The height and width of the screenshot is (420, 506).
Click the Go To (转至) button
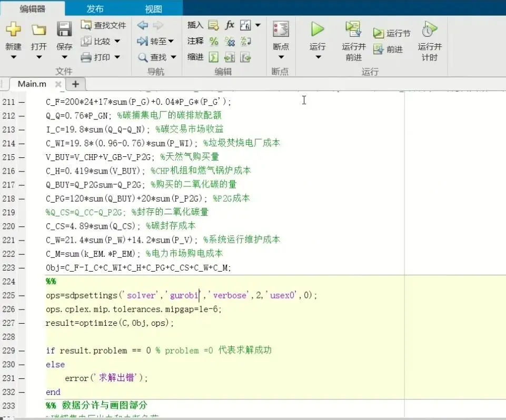pyautogui.click(x=155, y=41)
